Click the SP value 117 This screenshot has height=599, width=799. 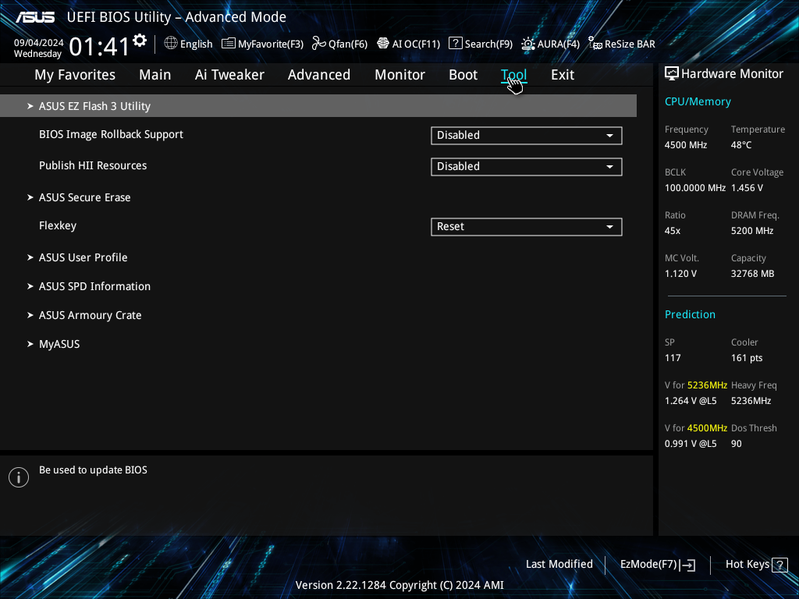673,358
